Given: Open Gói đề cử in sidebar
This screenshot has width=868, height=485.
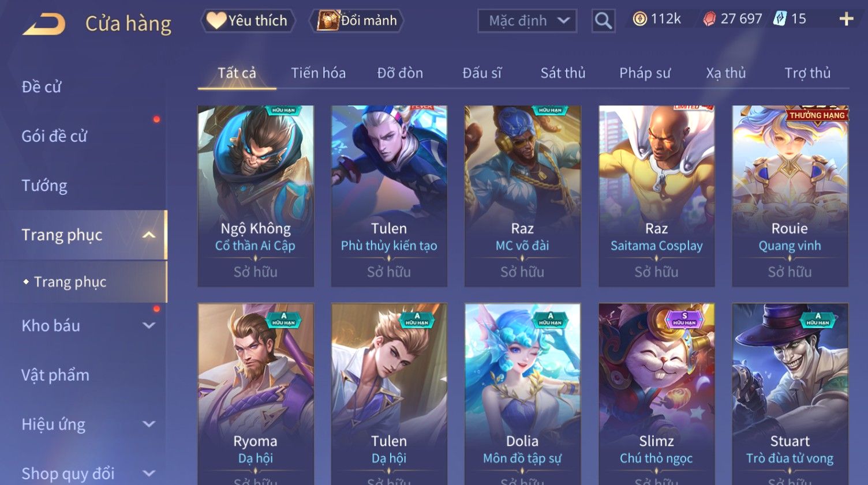Looking at the screenshot, I should coord(54,136).
